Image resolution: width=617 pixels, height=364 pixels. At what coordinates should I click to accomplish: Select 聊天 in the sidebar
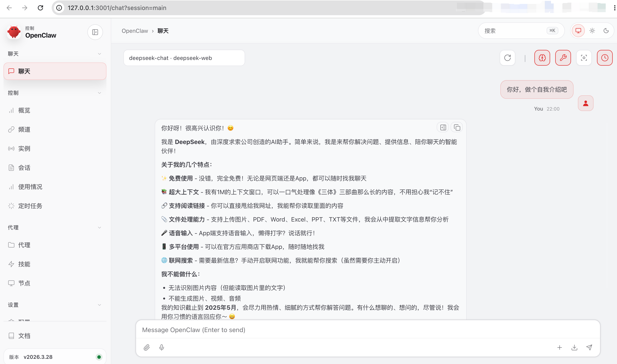pos(55,71)
